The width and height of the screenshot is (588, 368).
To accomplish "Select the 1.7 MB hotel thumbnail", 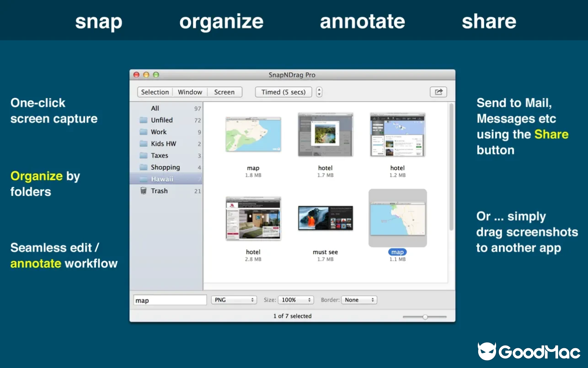I will coord(325,134).
